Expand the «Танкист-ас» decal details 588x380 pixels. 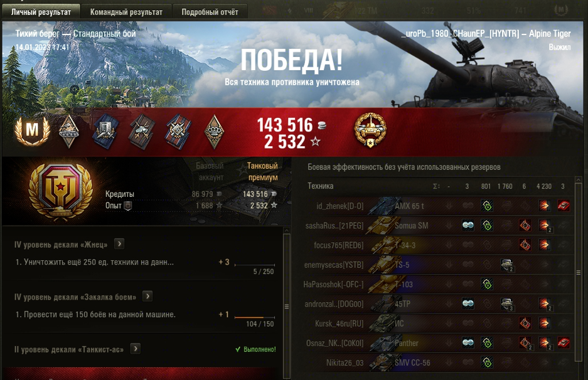(136, 349)
